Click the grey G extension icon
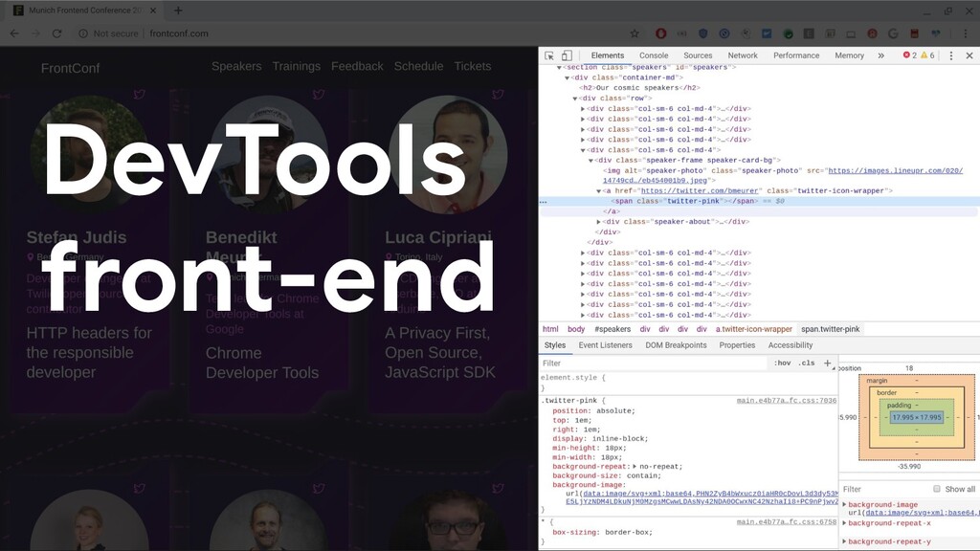 [893, 33]
